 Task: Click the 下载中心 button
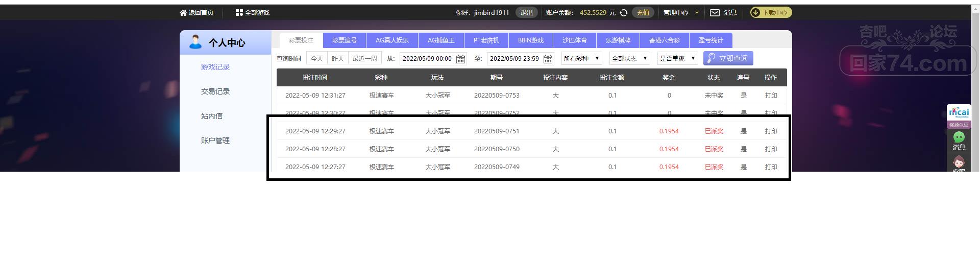pos(771,13)
